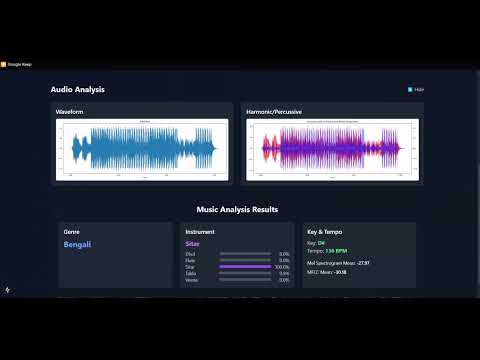Click the Flute percentage bar

pos(245,260)
